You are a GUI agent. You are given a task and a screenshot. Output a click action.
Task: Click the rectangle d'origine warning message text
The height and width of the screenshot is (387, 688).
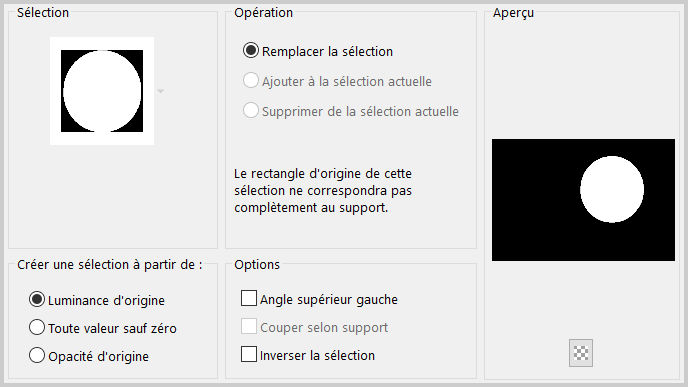click(x=323, y=190)
